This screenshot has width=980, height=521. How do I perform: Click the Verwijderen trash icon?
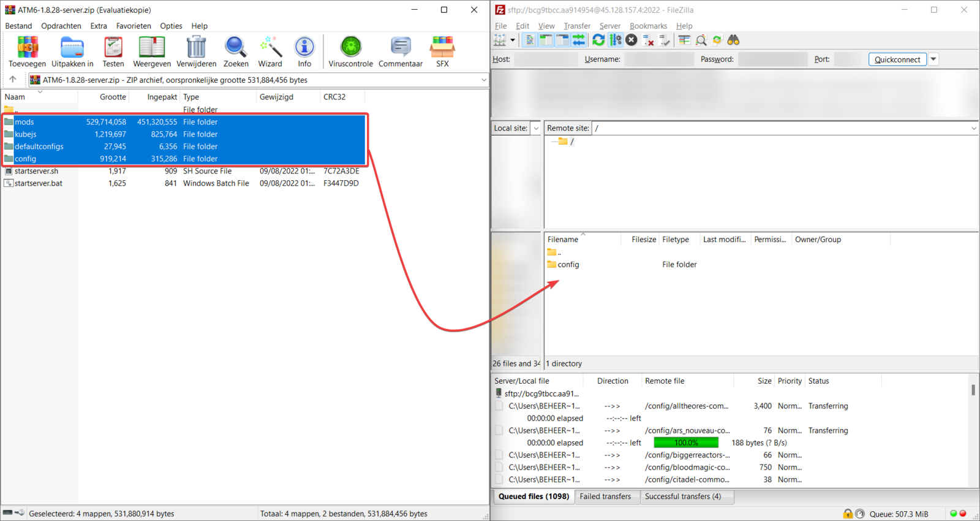tap(196, 51)
